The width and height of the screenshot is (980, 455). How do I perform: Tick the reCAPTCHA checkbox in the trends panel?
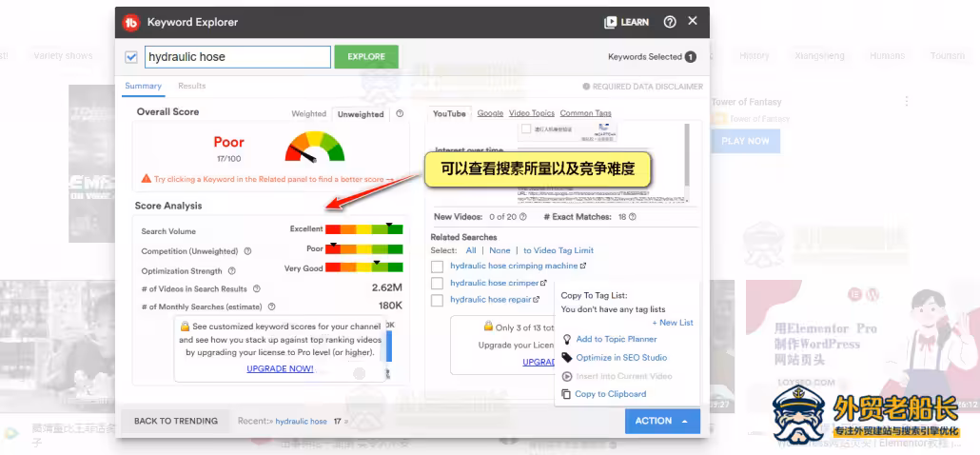click(x=526, y=129)
